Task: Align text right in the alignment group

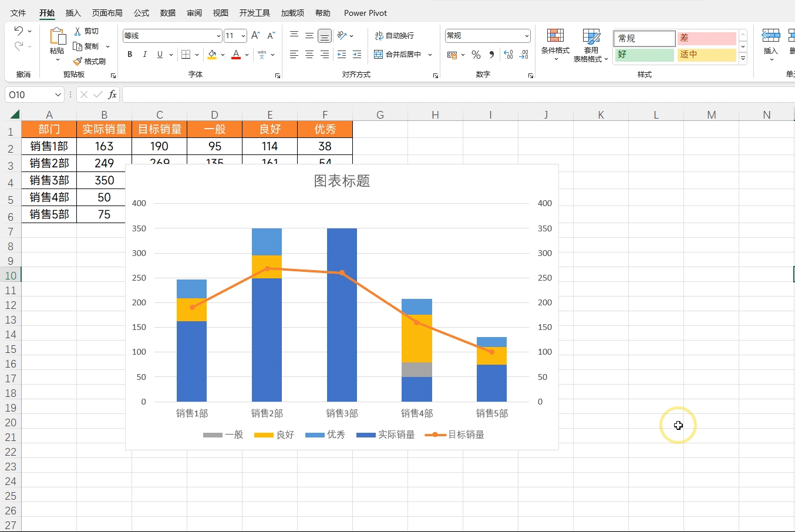Action: pos(325,55)
